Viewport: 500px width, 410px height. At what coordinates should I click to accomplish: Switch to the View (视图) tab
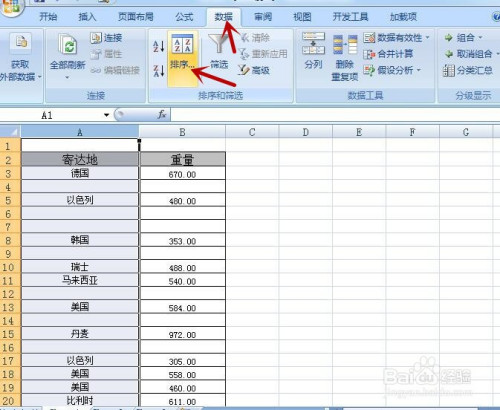pos(302,17)
